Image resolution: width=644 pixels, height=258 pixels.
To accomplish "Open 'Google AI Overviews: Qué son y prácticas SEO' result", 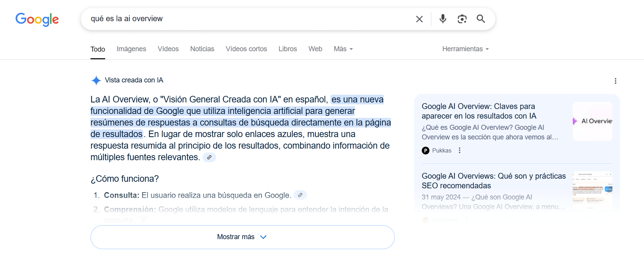I will (494, 181).
